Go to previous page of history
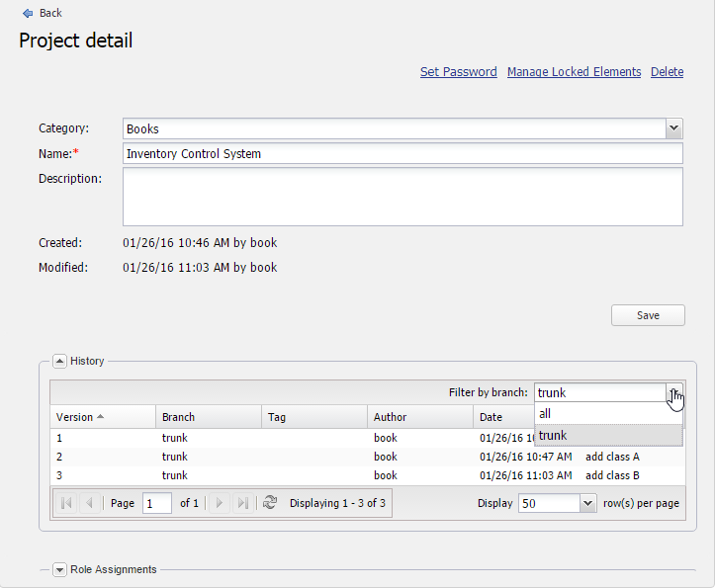The height and width of the screenshot is (588, 715). [x=89, y=503]
